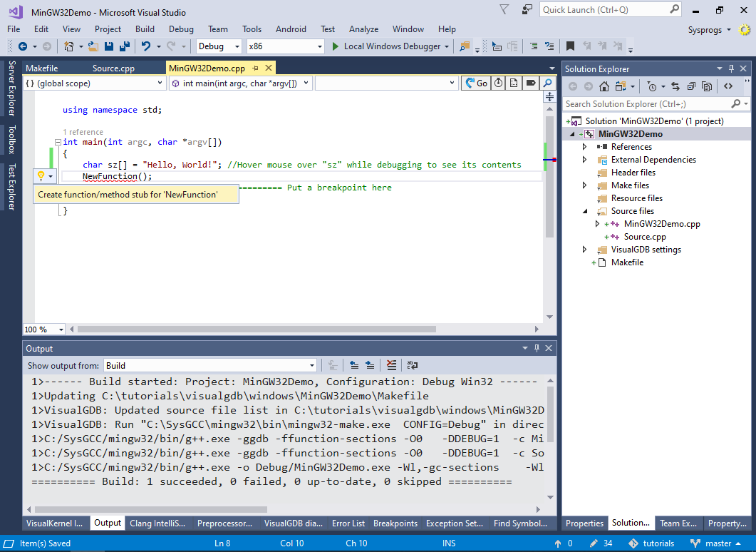This screenshot has width=756, height=552.
Task: Start Local Windows Debugger
Action: 385,46
